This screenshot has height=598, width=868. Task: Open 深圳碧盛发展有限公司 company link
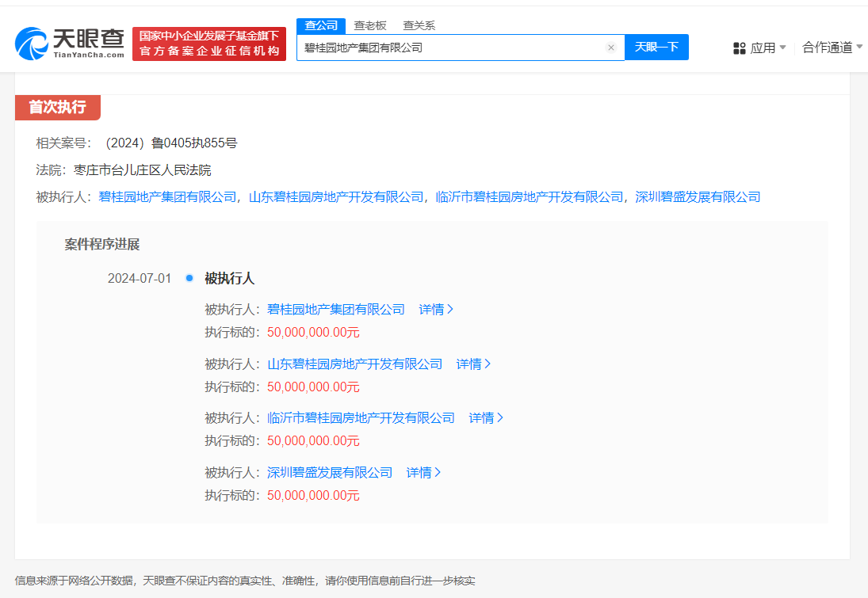(331, 472)
